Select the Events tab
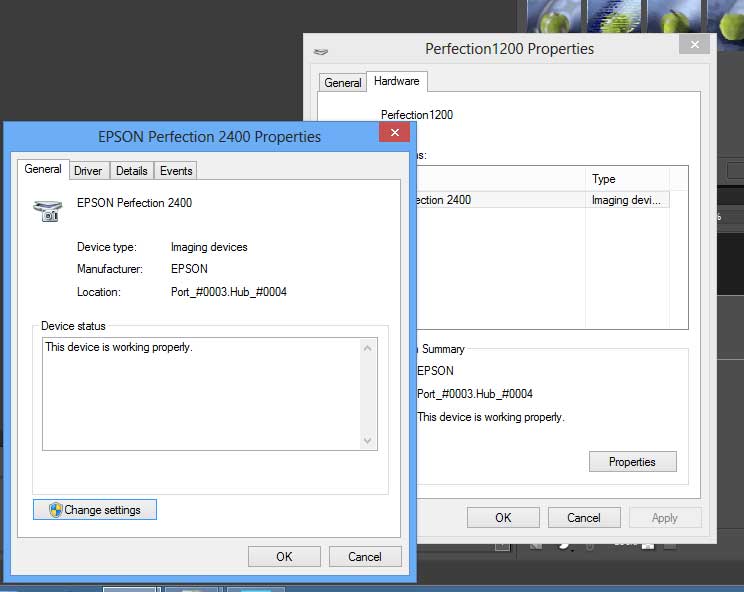 [176, 171]
